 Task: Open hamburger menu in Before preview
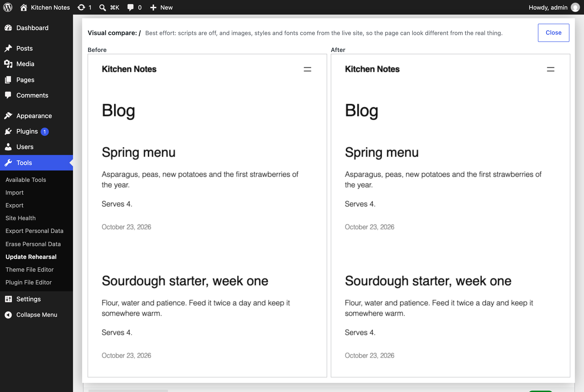click(307, 69)
